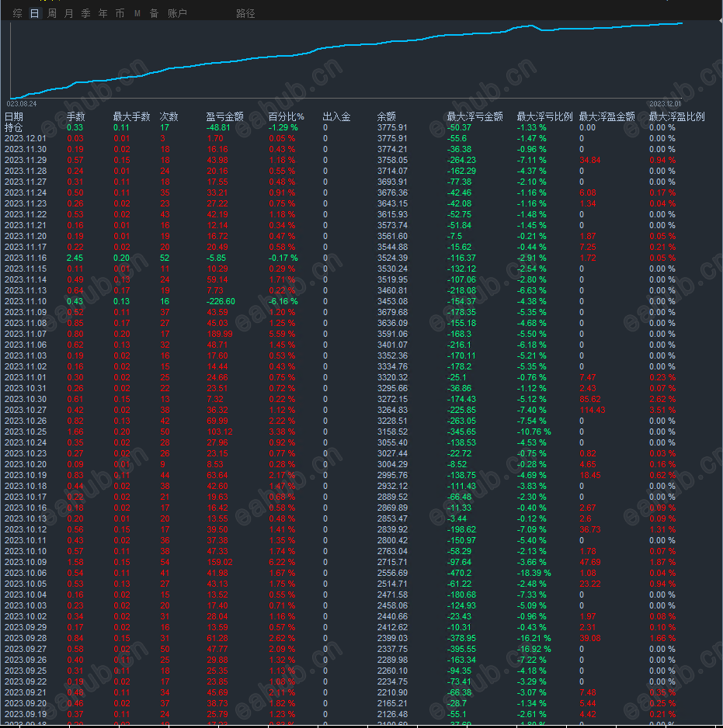Click the -10.76 % floating loss ratio

coord(534,432)
